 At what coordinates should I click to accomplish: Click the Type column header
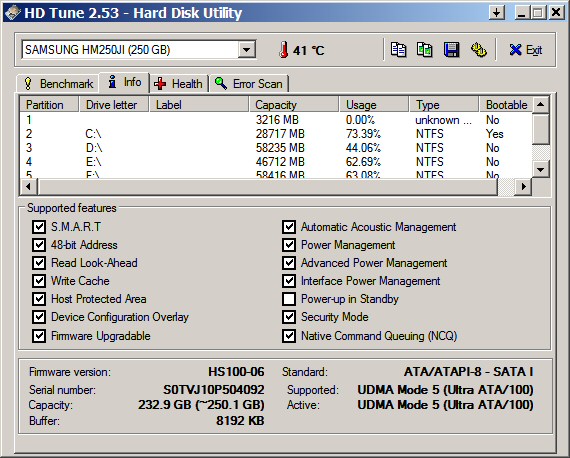coord(444,105)
